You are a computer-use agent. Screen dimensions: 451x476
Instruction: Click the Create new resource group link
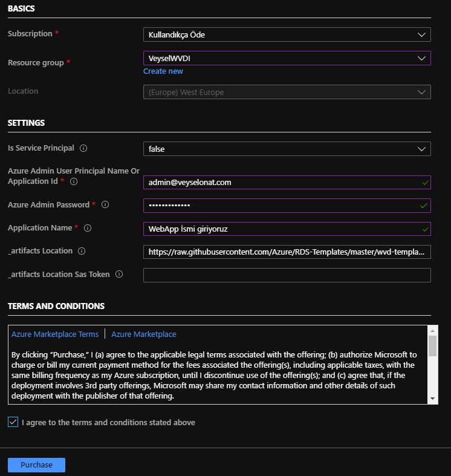[x=163, y=71]
